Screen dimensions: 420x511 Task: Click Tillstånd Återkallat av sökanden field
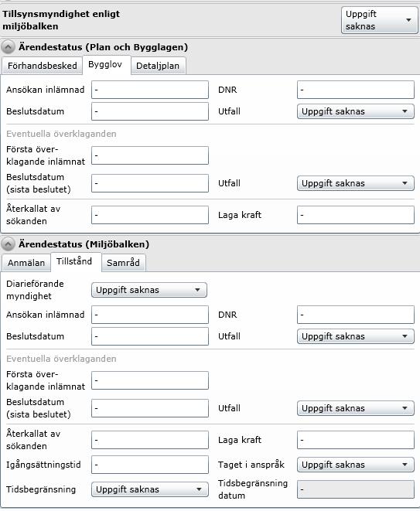[150, 440]
